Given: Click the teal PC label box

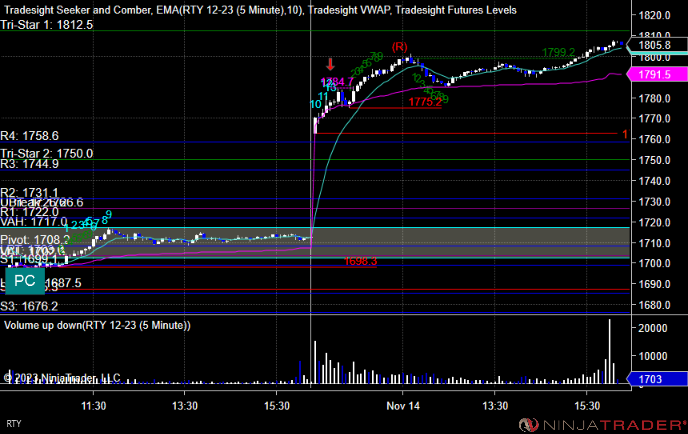Looking at the screenshot, I should pyautogui.click(x=25, y=281).
